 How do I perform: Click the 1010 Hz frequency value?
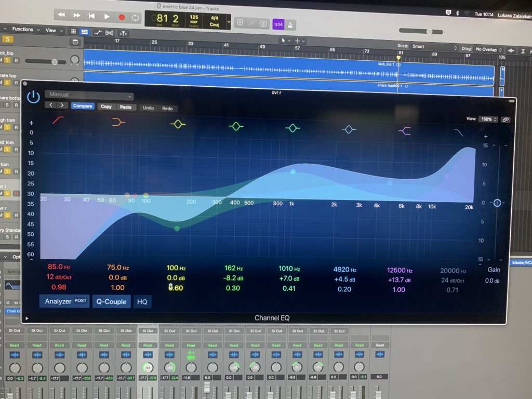coord(289,269)
